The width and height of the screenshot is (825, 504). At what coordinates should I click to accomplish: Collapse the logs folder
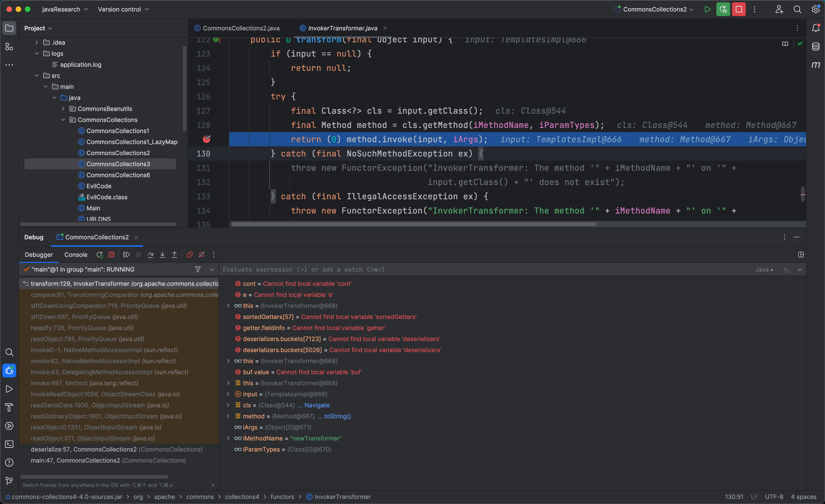tap(37, 54)
